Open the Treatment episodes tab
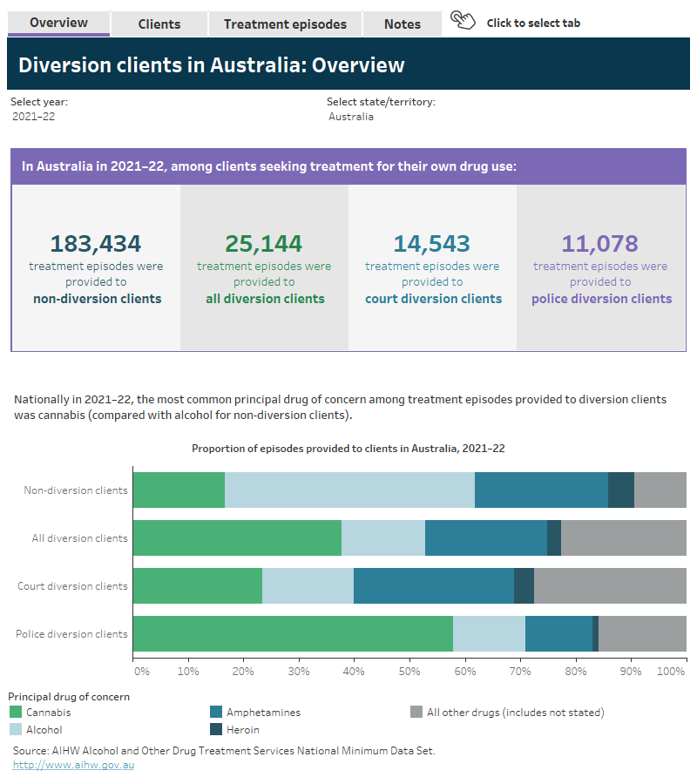The width and height of the screenshot is (697, 784). click(x=285, y=24)
